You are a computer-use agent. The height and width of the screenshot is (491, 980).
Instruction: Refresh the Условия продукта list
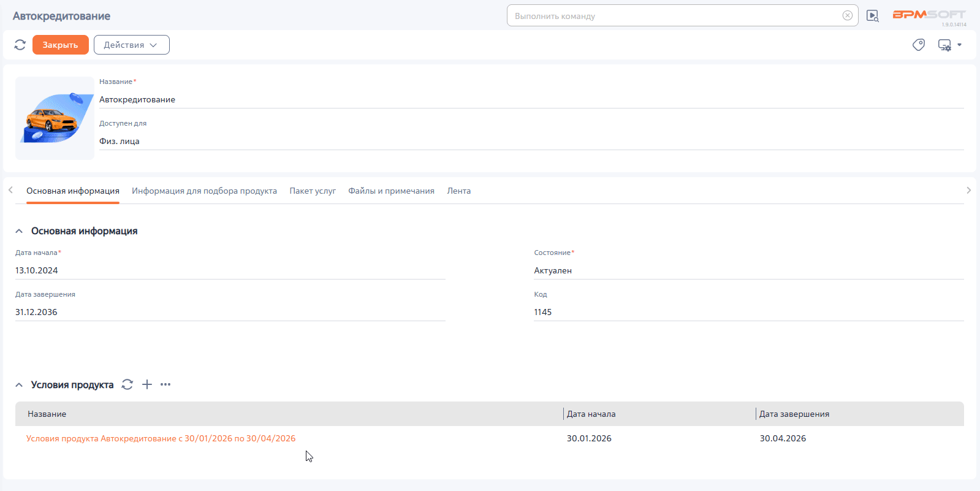point(127,384)
